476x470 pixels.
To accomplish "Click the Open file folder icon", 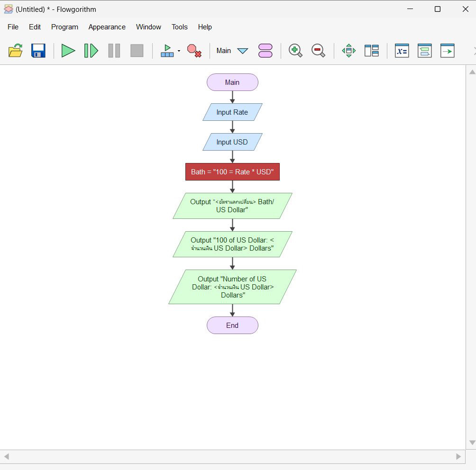I will coord(15,51).
